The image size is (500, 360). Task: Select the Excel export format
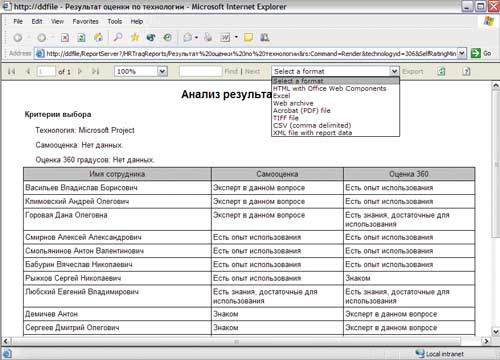coord(282,96)
